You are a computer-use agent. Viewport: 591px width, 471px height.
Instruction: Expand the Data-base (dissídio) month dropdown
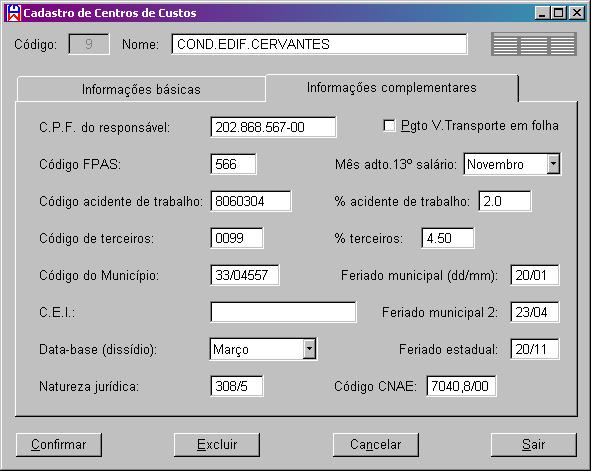(x=309, y=349)
